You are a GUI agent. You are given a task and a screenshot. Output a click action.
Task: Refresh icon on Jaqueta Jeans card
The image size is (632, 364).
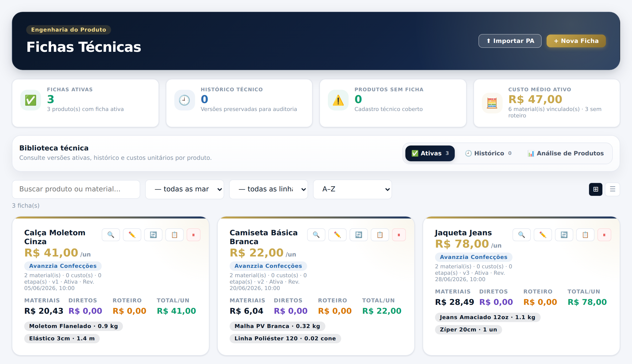pos(564,235)
